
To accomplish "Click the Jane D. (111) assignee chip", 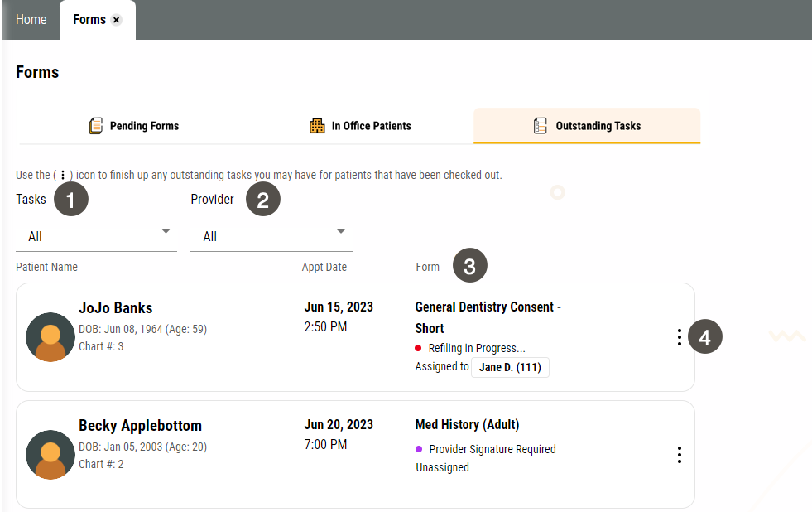I will coord(510,367).
